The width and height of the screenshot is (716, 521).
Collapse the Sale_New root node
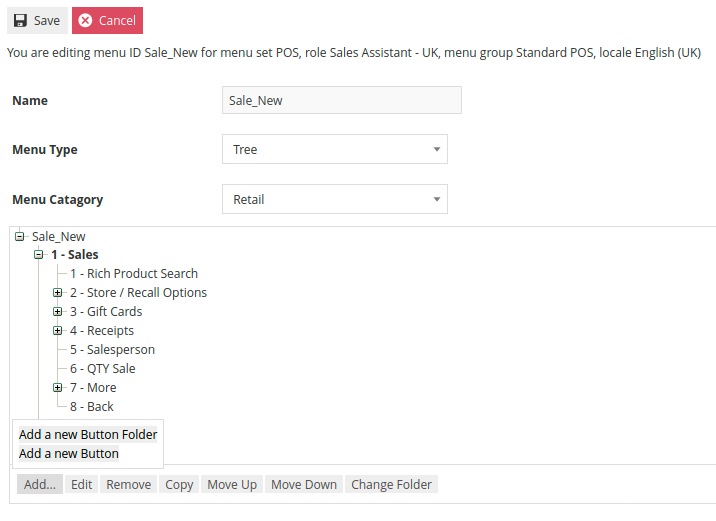19,237
